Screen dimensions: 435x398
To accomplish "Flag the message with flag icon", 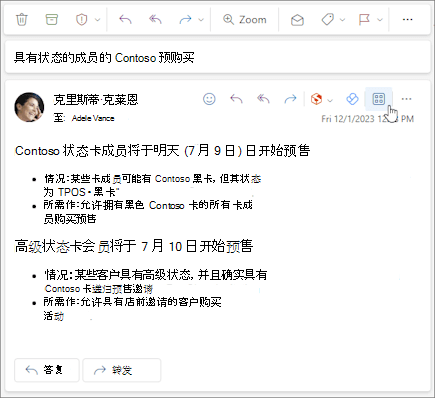I will (x=364, y=19).
